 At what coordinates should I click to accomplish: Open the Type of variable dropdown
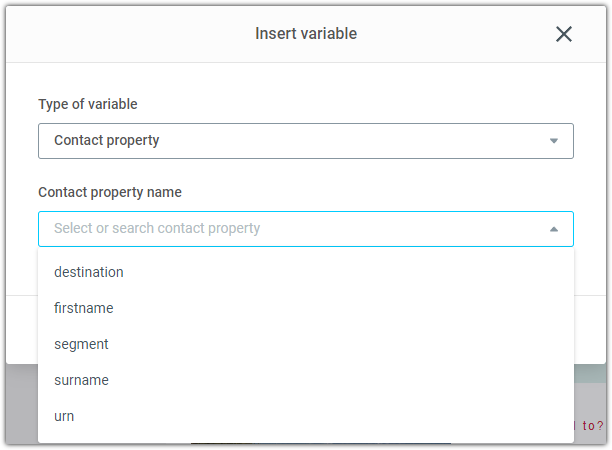click(306, 141)
